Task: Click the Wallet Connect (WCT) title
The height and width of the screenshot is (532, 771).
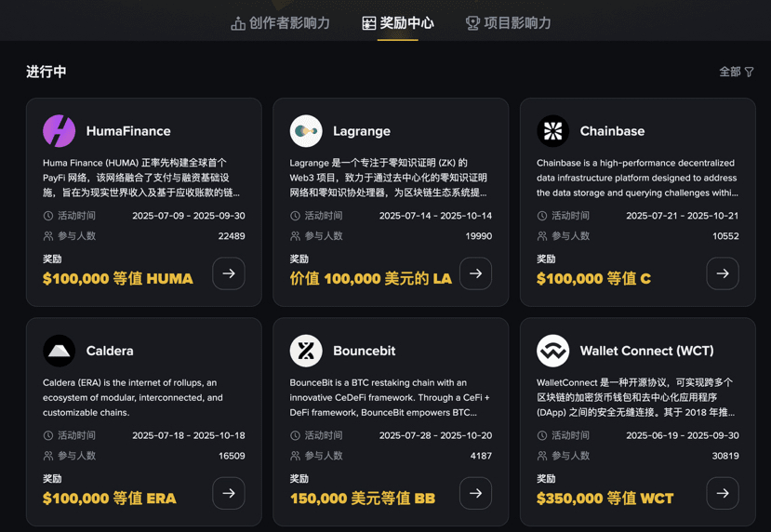Action: [x=646, y=351]
